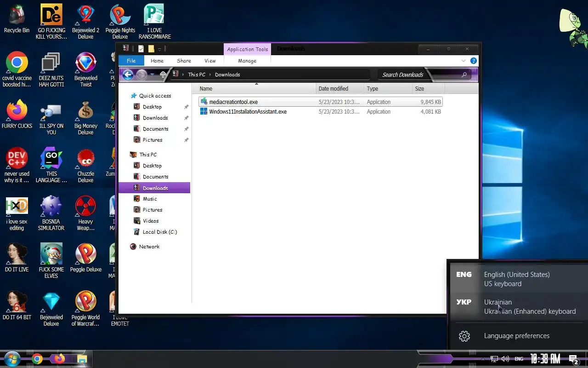The image size is (588, 368).
Task: Click the Downloads breadcrumb in the address bar
Action: coord(227,75)
